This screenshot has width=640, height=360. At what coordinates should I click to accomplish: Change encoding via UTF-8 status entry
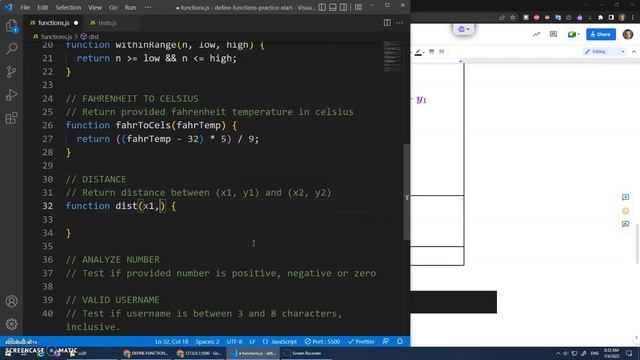234,342
